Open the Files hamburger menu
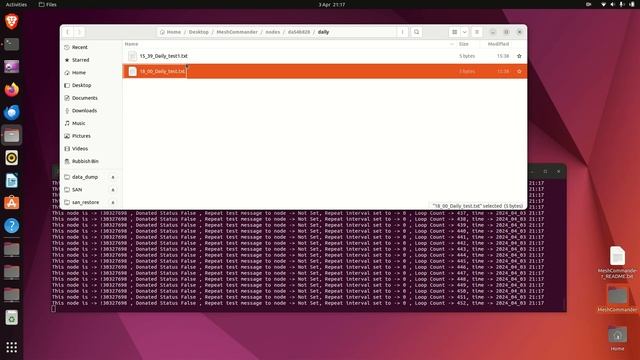This screenshot has width=640, height=360. [477, 32]
